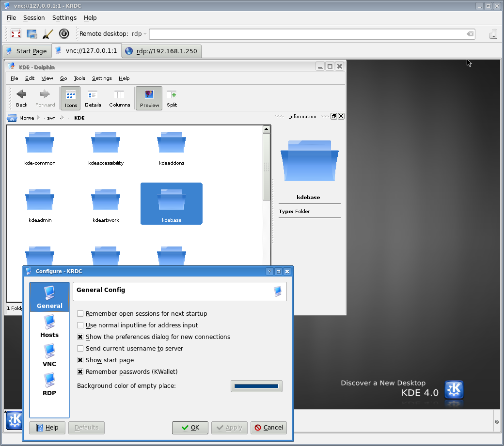Select the kdeartwork folder
The image size is (504, 446).
[106, 205]
